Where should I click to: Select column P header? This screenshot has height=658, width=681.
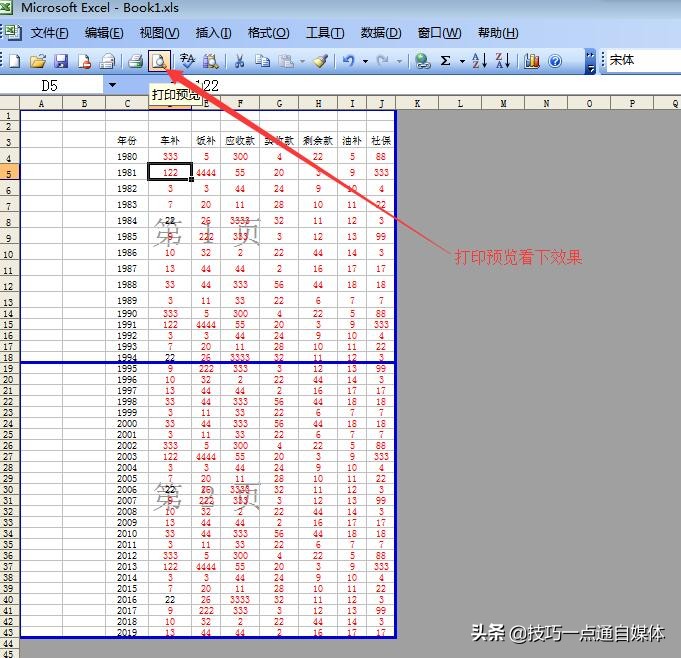632,103
